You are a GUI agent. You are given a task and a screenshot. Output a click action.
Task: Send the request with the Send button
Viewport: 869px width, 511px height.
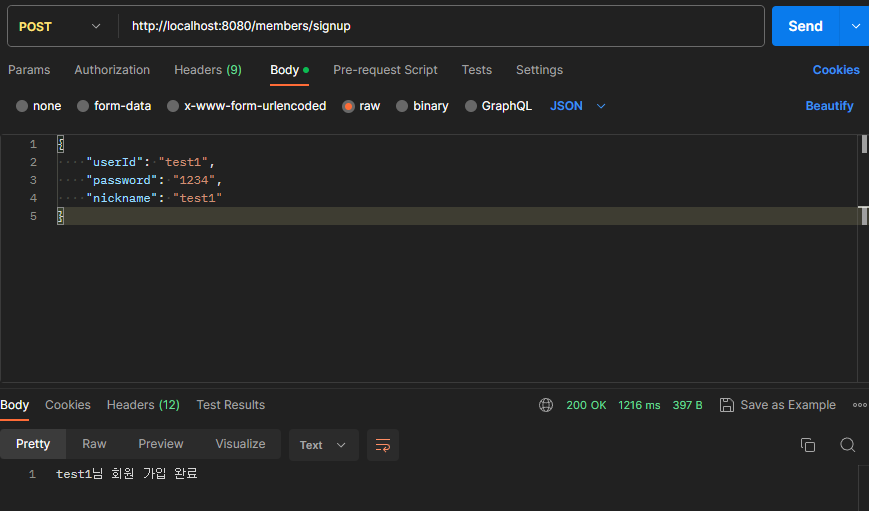tap(805, 26)
